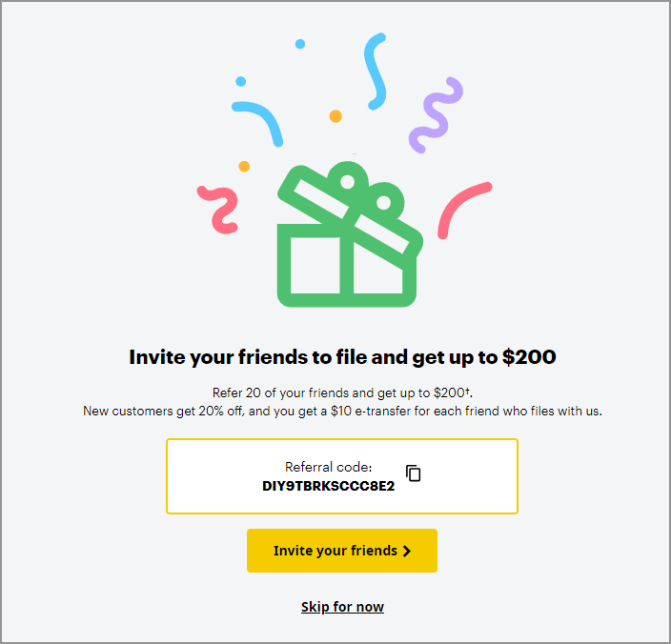Click the chevron arrow on Invite button
Image resolution: width=671 pixels, height=644 pixels.
(407, 551)
